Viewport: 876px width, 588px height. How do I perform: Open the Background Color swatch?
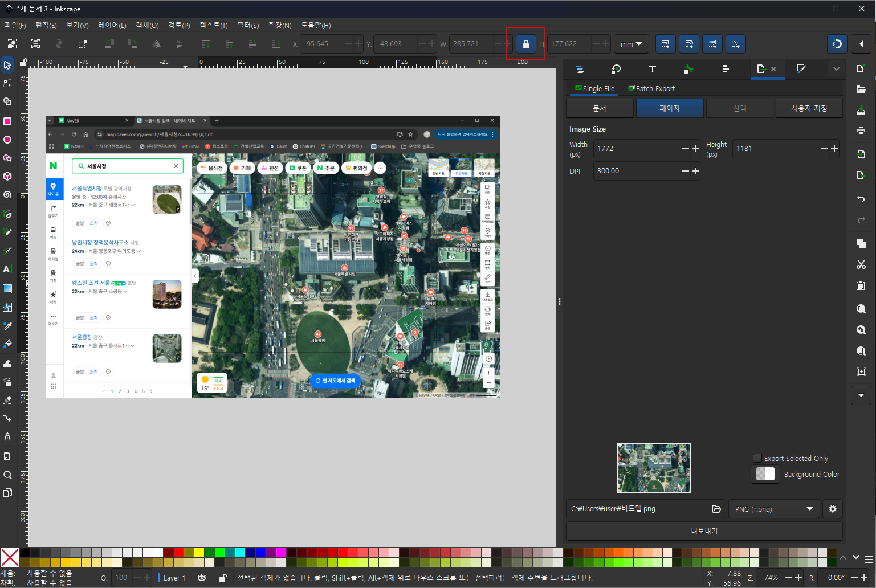coord(765,474)
